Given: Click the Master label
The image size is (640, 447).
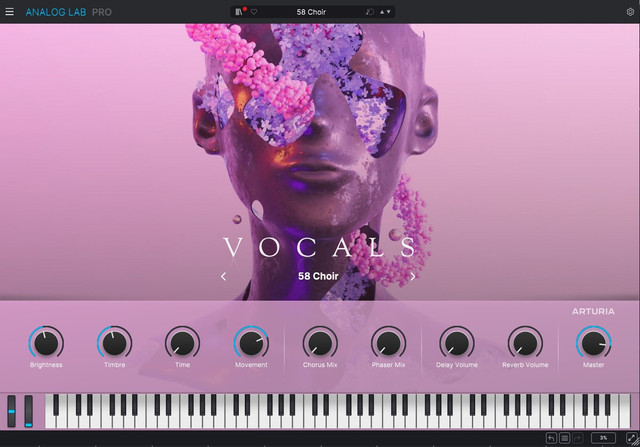Looking at the screenshot, I should click(x=593, y=365).
